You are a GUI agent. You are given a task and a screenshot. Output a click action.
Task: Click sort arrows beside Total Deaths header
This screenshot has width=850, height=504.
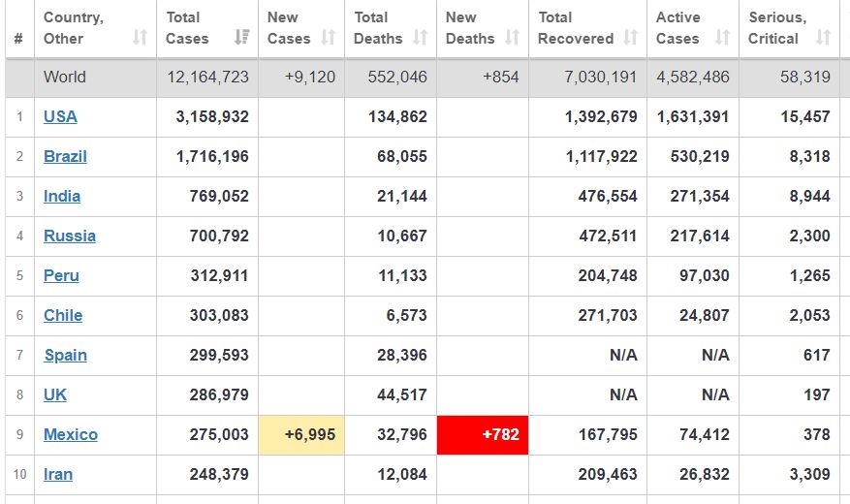click(420, 38)
